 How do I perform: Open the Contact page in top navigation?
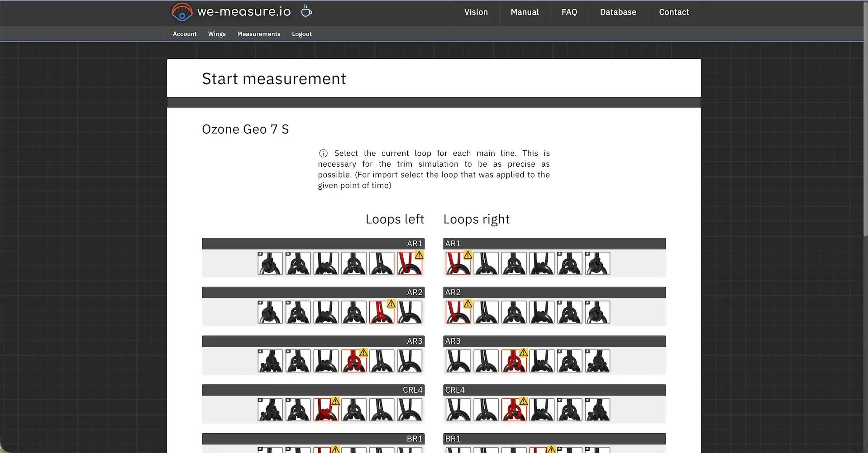(674, 13)
